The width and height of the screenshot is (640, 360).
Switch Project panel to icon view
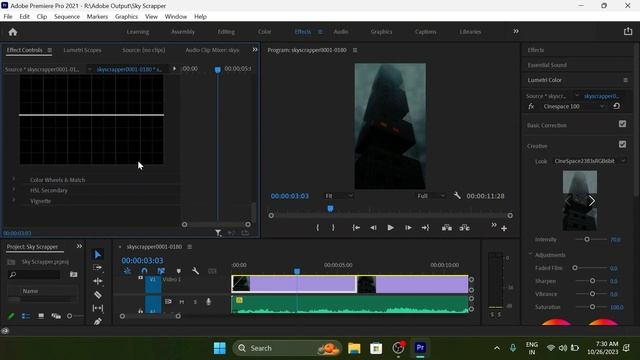(41, 316)
